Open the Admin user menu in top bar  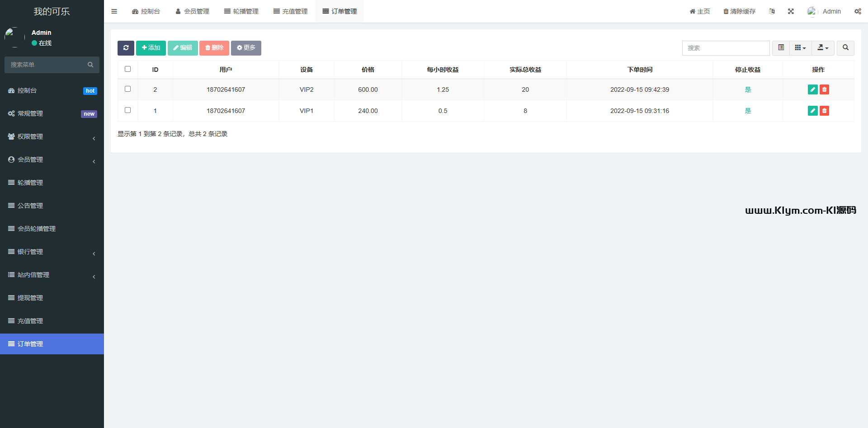point(824,11)
